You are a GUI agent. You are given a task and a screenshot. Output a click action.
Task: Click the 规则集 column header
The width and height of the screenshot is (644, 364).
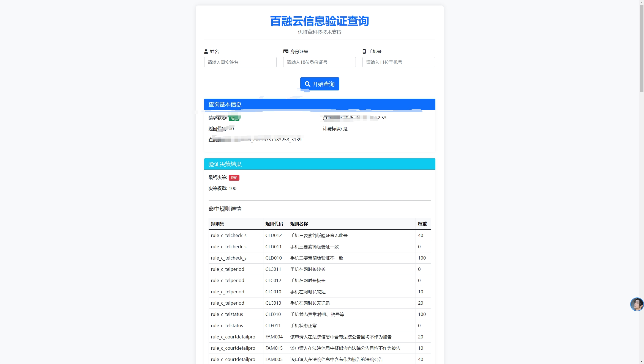217,224
